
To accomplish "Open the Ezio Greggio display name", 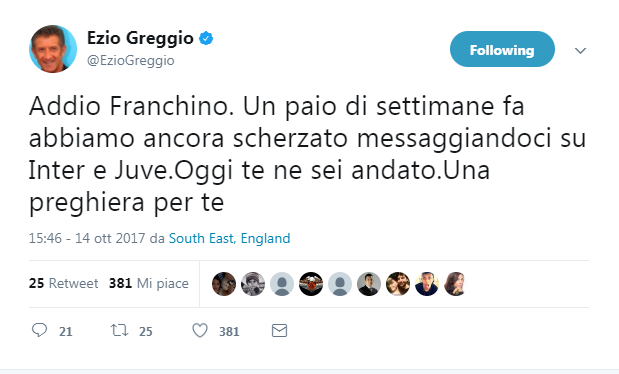I will pos(140,38).
